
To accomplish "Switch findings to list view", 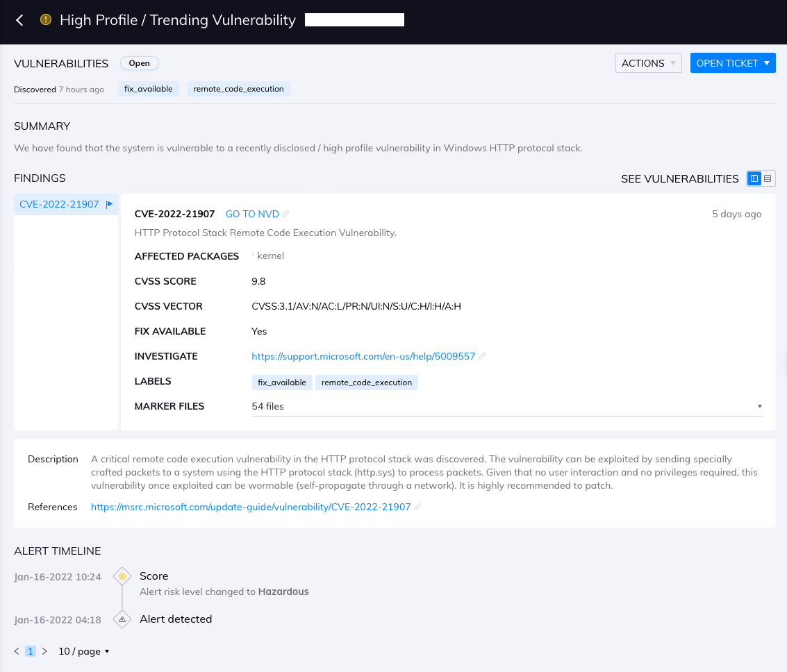I will click(x=768, y=178).
